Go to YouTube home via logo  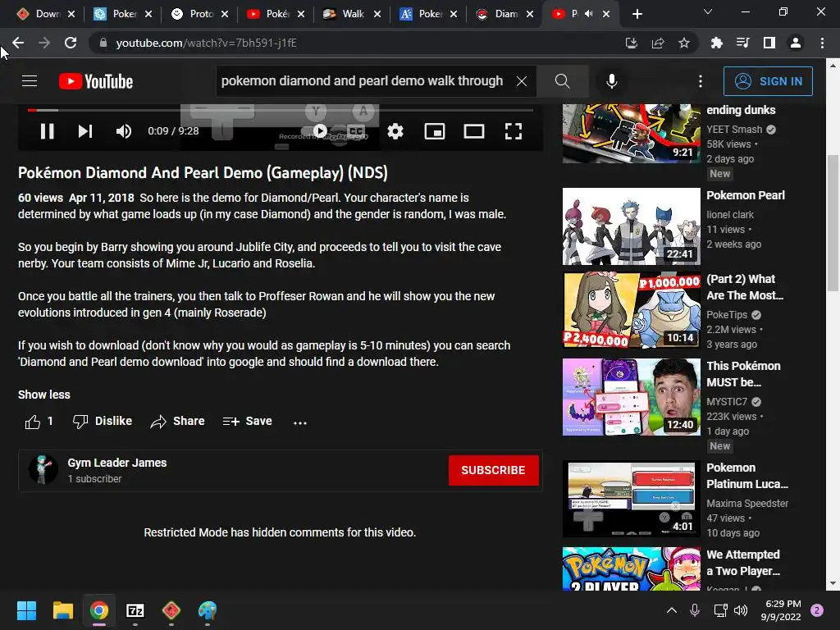click(96, 81)
